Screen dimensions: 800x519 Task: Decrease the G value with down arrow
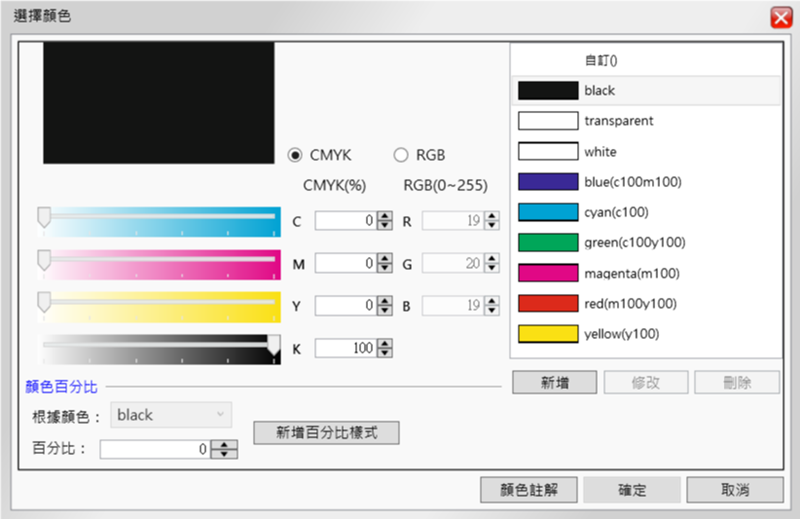coord(492,268)
